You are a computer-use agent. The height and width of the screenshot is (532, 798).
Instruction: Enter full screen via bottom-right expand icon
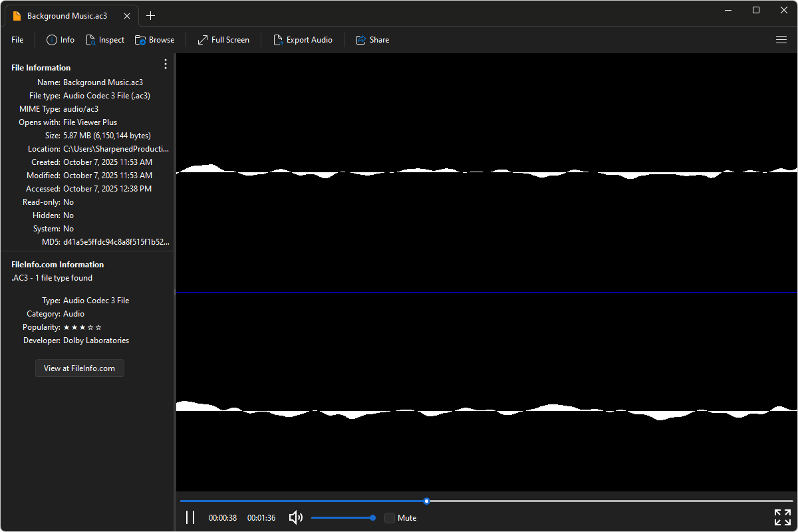pos(783,517)
